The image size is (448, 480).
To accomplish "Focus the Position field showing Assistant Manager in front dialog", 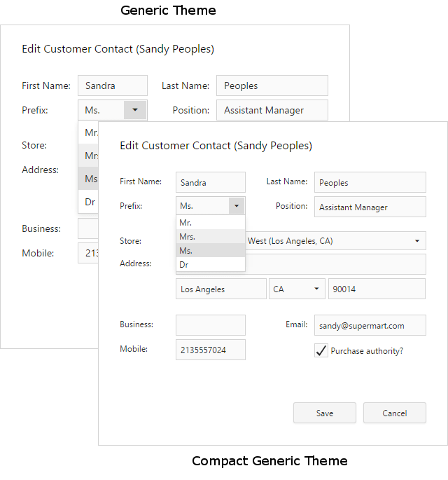I will tap(370, 207).
